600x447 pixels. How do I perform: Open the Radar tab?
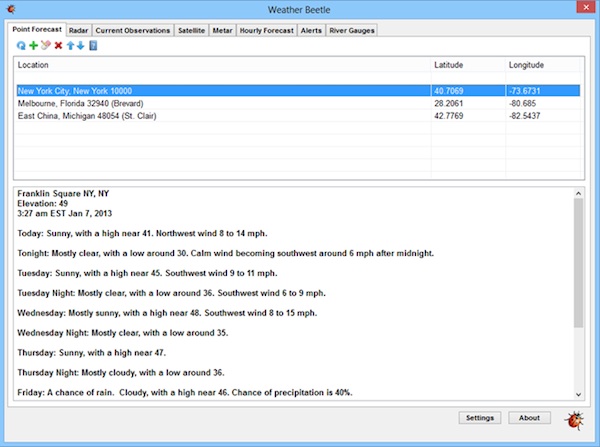(x=78, y=31)
